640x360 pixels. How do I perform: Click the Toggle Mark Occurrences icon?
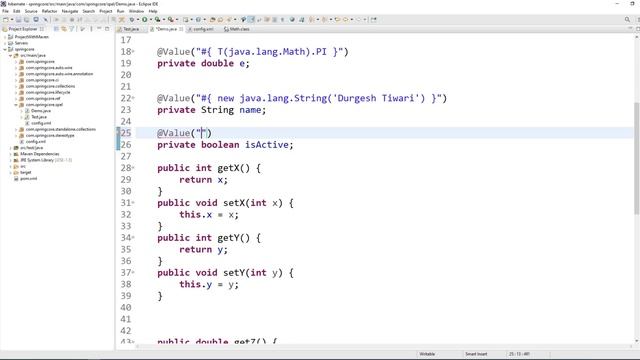tap(251, 19)
